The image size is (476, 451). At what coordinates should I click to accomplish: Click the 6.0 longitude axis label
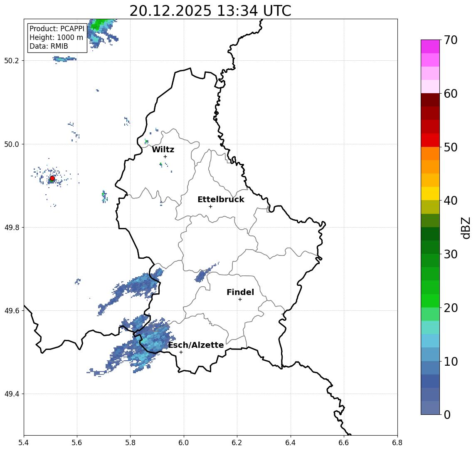pos(184,443)
